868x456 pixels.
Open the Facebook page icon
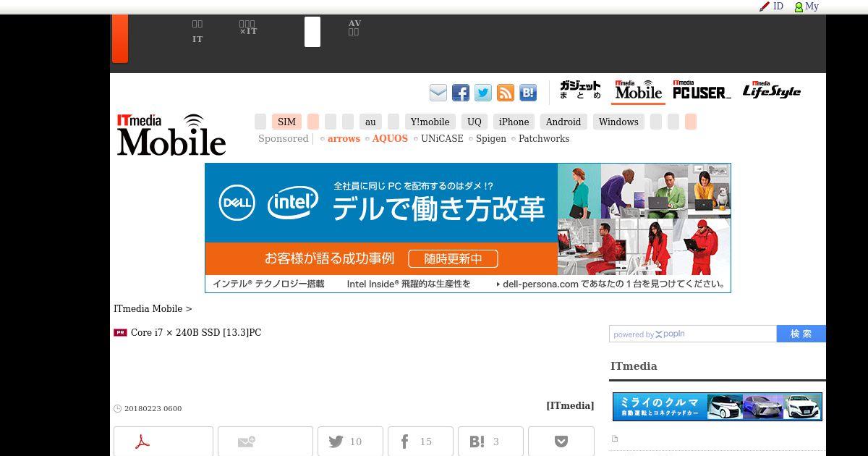coord(461,93)
